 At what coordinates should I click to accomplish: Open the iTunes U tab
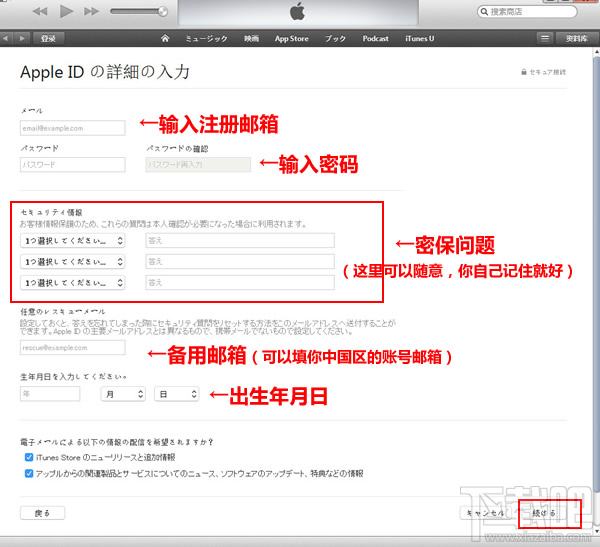pyautogui.click(x=420, y=39)
